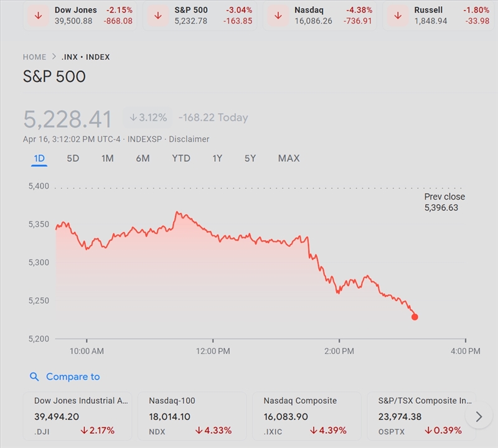Image resolution: width=498 pixels, height=448 pixels.
Task: Switch to the 5D chart range
Action: pyautogui.click(x=73, y=159)
